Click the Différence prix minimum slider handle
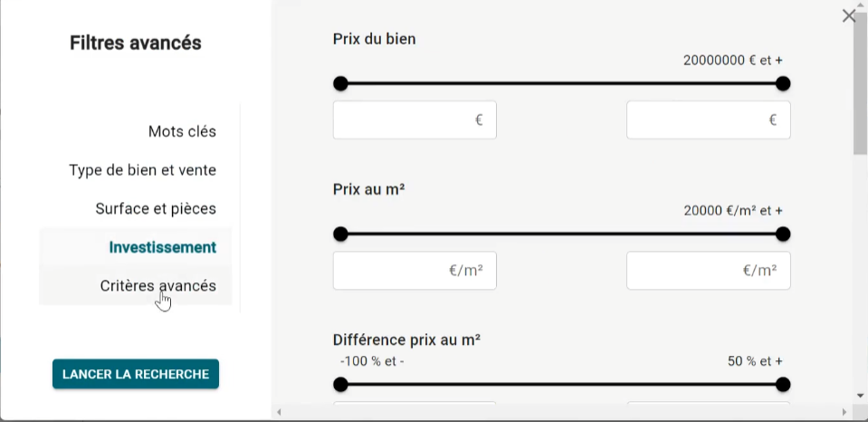This screenshot has height=422, width=868. 340,384
